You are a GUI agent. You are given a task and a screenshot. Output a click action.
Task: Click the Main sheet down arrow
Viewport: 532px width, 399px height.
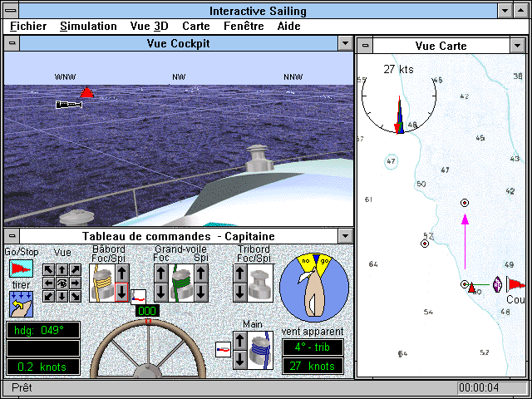pyautogui.click(x=240, y=360)
